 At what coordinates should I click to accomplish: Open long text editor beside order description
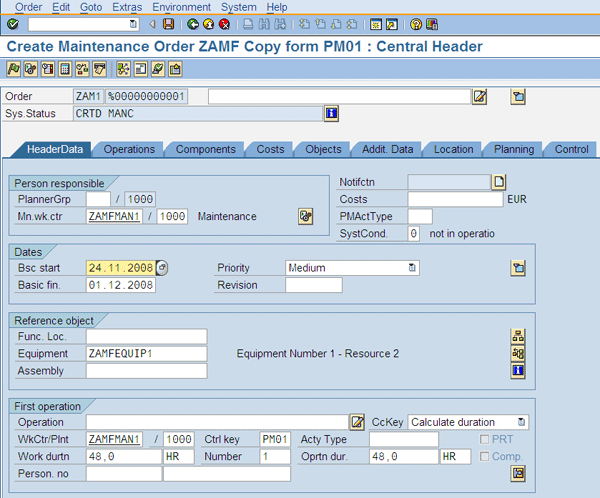coord(480,96)
